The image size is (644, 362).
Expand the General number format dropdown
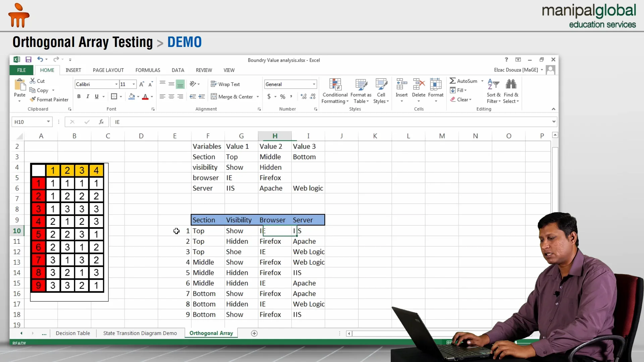(314, 84)
